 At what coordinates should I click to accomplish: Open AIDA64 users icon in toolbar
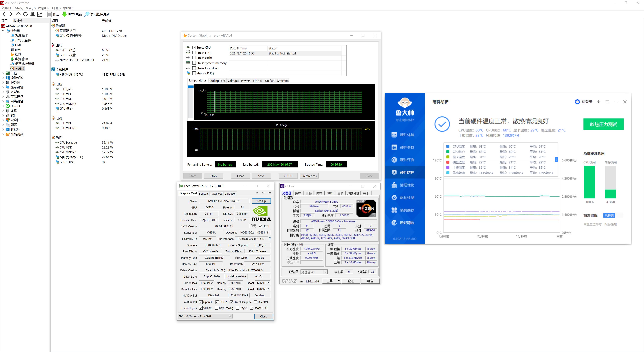pos(33,14)
